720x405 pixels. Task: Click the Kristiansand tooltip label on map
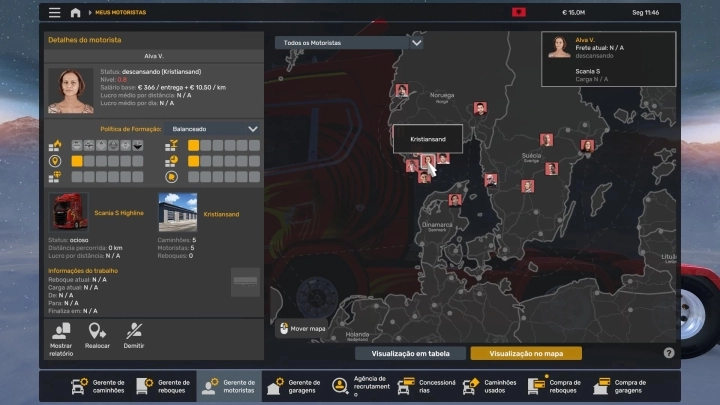click(x=428, y=139)
